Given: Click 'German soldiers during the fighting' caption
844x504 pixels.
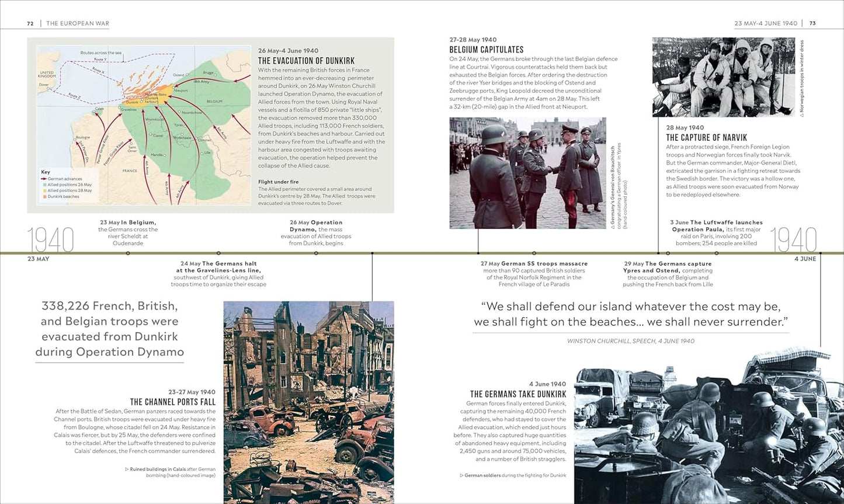Looking at the screenshot, I should [513, 475].
